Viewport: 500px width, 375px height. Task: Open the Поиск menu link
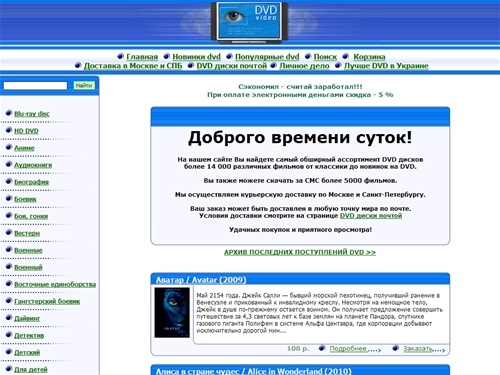point(325,57)
